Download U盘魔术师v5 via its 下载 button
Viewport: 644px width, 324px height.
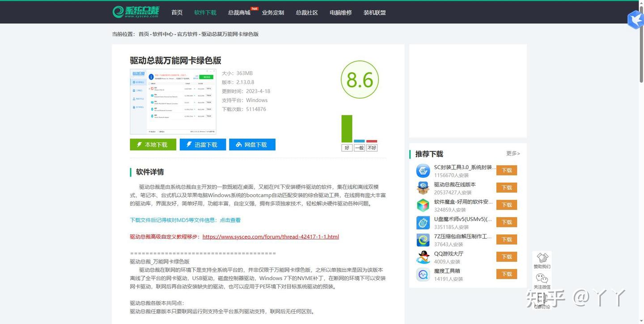pyautogui.click(x=507, y=222)
